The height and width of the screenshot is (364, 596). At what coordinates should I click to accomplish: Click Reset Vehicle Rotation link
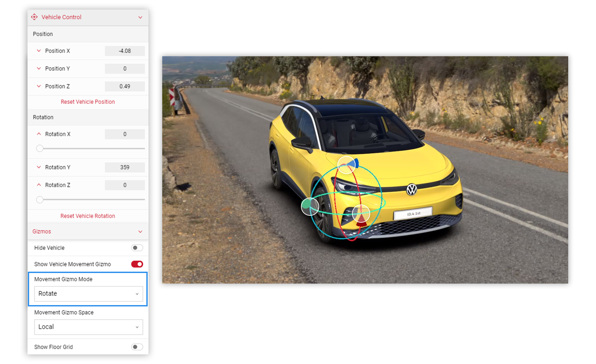88,216
